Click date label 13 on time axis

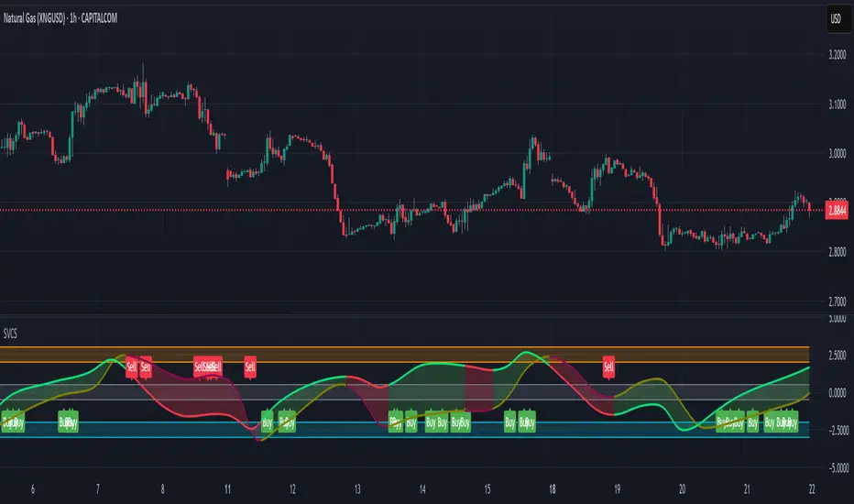(357, 489)
